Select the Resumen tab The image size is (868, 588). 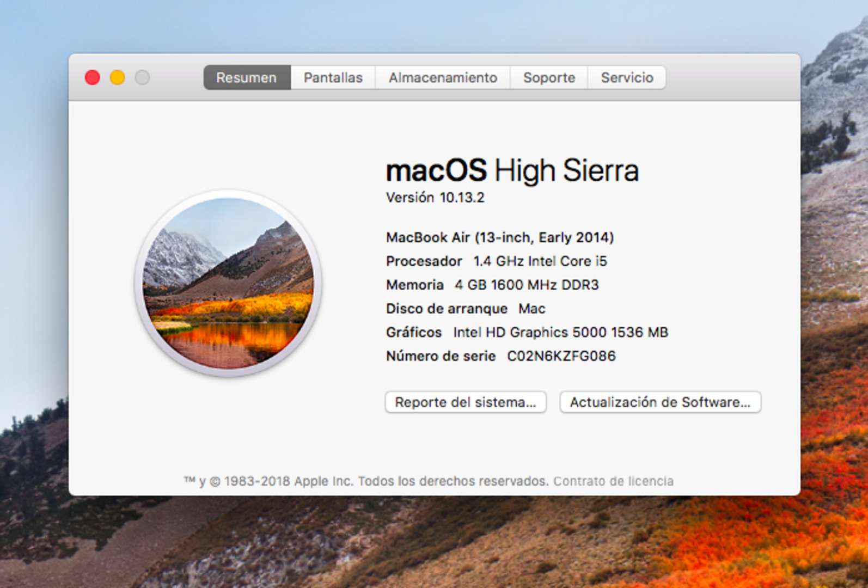247,78
